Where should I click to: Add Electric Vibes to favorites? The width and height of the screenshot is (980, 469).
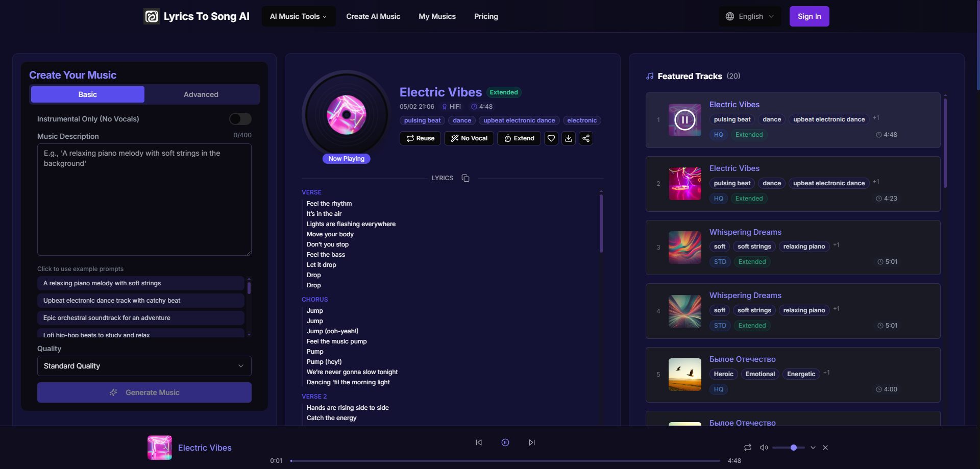point(551,138)
